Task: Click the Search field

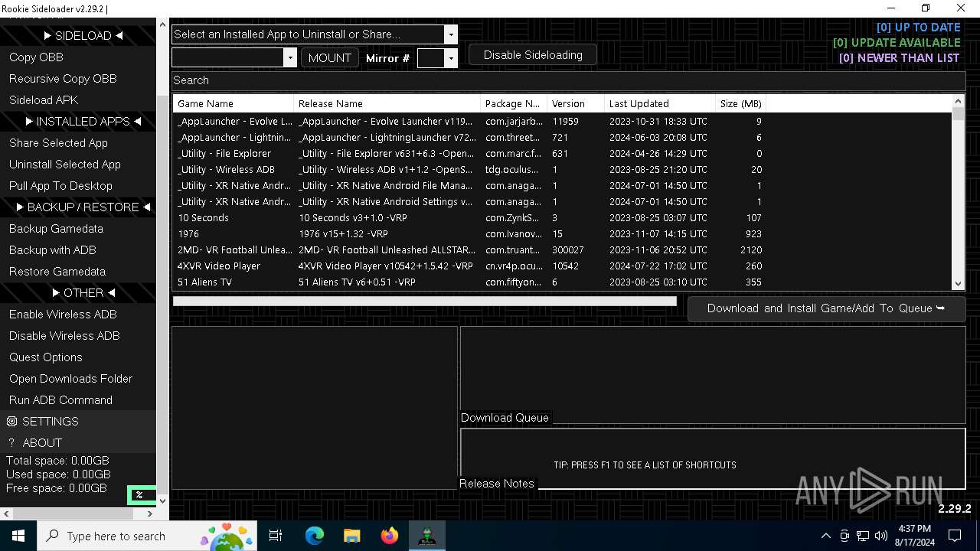Action: 568,80
